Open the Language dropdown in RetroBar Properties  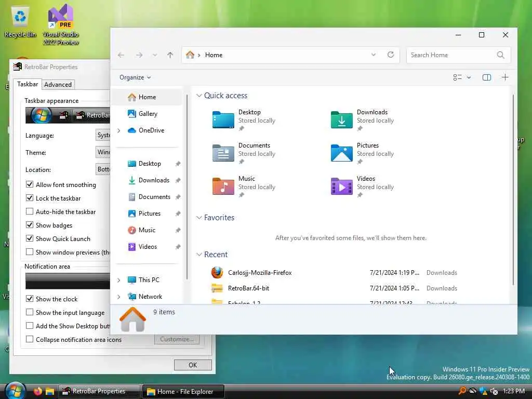pyautogui.click(x=103, y=135)
